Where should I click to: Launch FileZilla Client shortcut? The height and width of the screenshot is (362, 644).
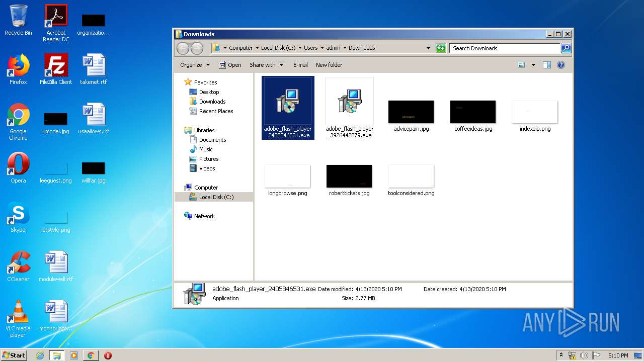click(x=56, y=69)
